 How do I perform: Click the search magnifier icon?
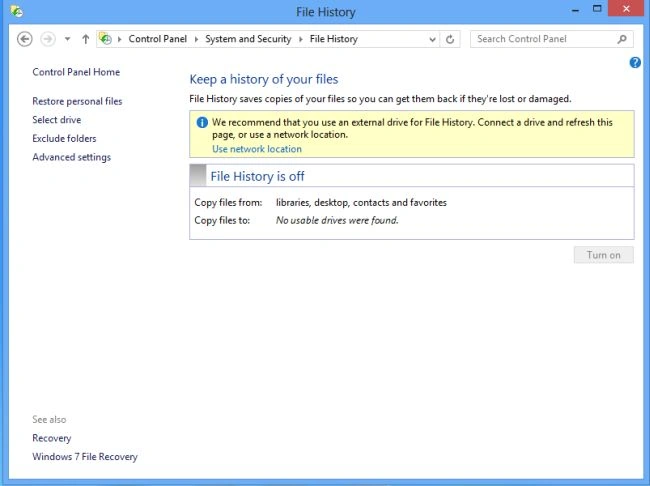click(x=622, y=39)
